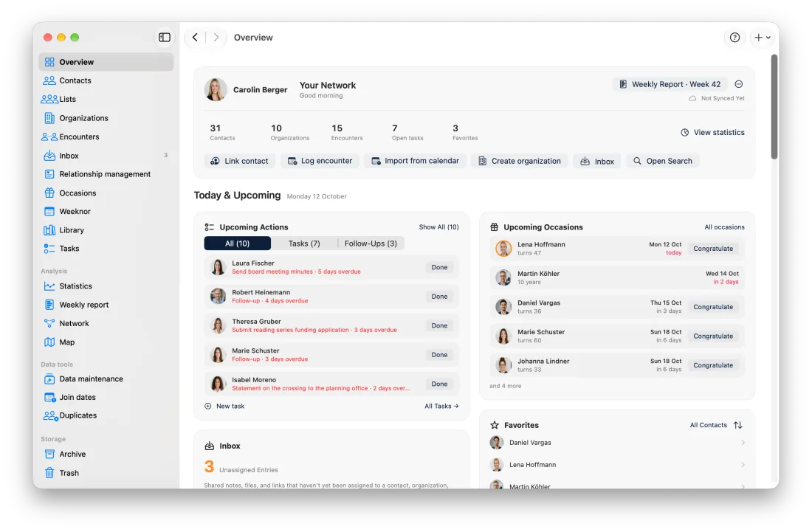Open the Archive storage

click(106, 455)
